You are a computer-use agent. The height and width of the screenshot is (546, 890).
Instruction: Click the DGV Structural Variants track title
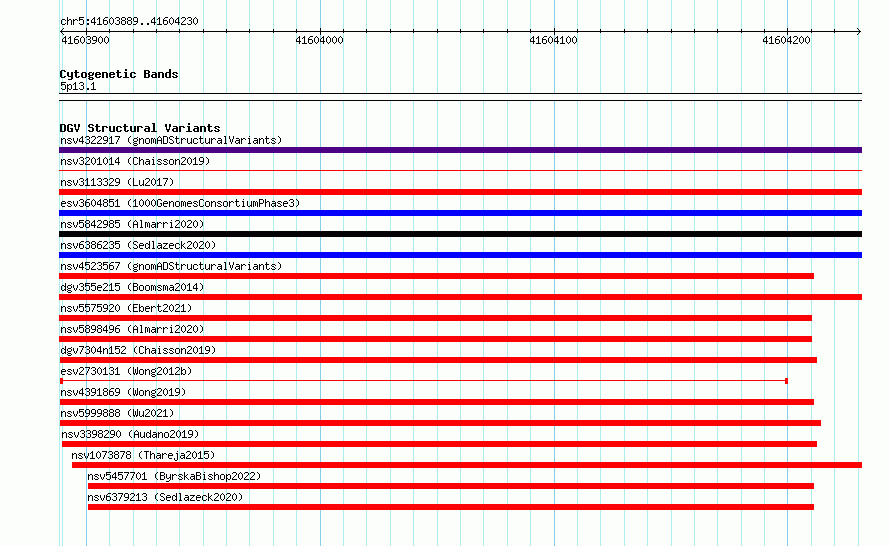tap(140, 128)
